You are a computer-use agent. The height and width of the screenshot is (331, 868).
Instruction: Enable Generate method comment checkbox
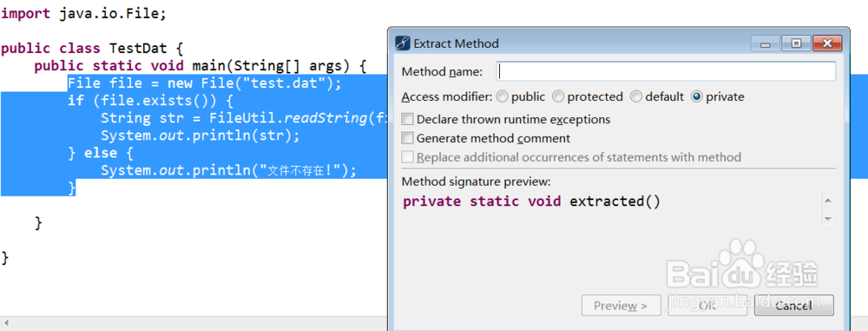pos(407,138)
